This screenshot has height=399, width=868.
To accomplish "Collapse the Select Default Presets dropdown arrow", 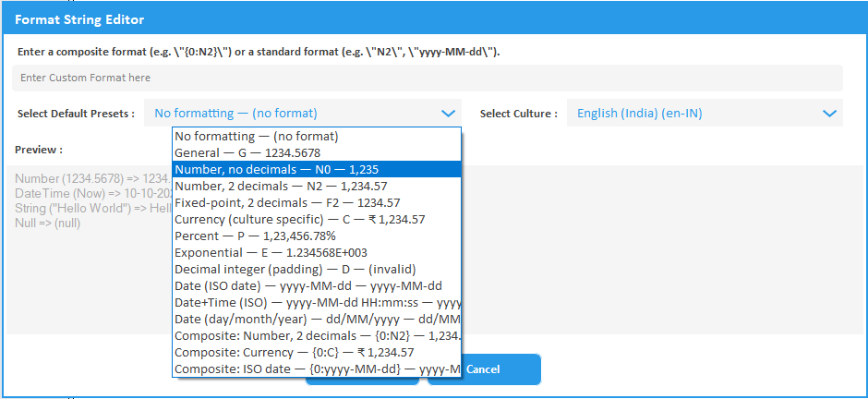I will [x=448, y=114].
